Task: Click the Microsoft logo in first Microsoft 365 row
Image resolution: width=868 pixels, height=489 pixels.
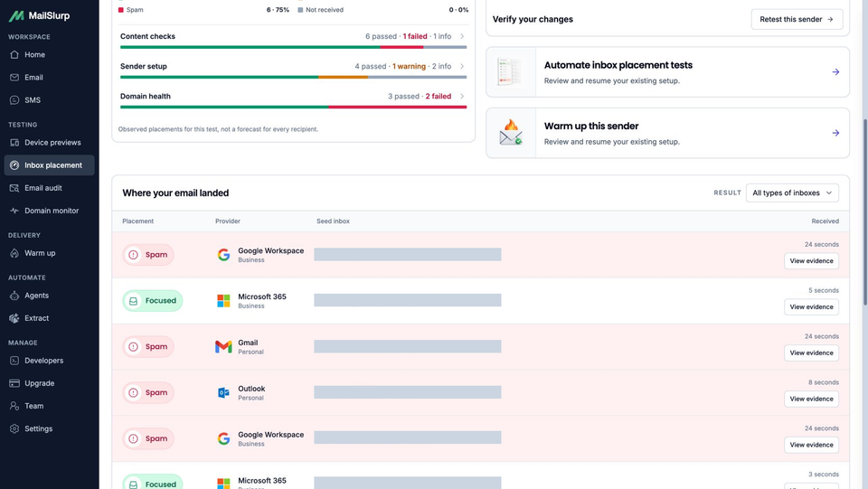Action: click(223, 300)
